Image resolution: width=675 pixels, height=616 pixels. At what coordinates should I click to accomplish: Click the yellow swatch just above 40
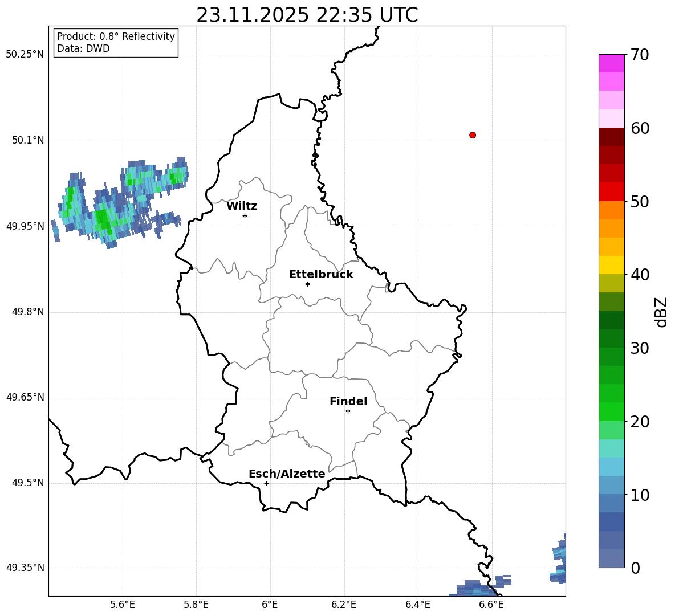point(612,265)
